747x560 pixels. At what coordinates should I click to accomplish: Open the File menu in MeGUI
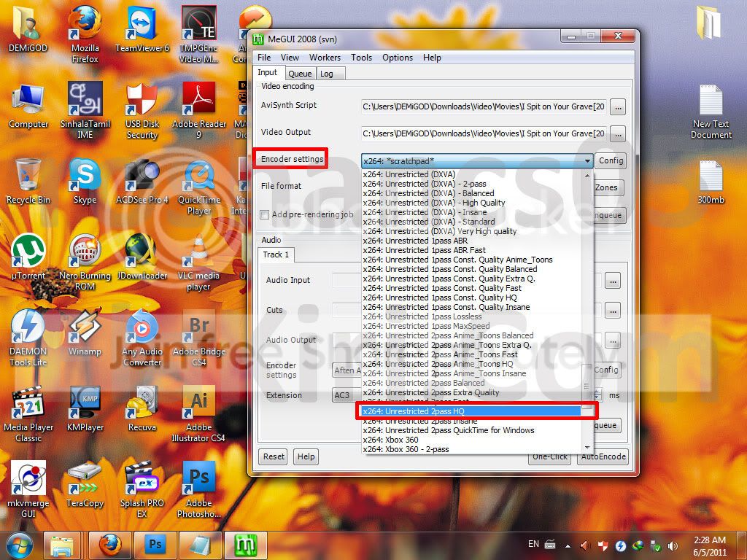pyautogui.click(x=264, y=58)
